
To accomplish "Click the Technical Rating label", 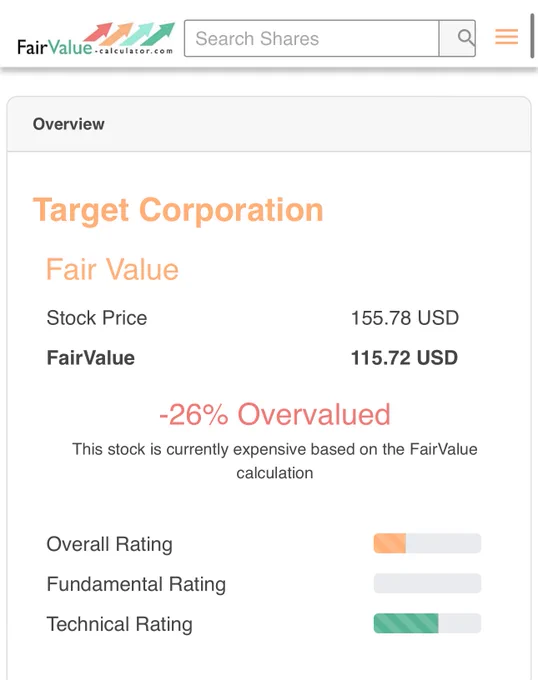I will pyautogui.click(x=119, y=624).
